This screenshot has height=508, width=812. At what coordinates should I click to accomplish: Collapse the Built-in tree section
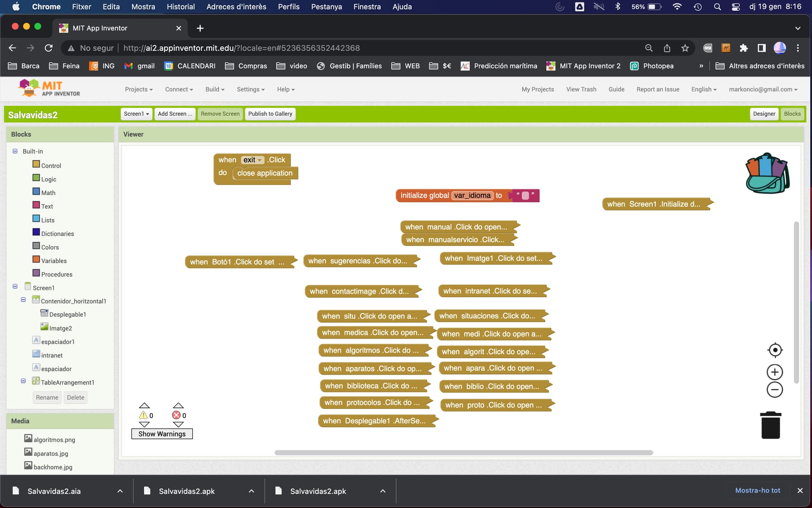(x=15, y=151)
